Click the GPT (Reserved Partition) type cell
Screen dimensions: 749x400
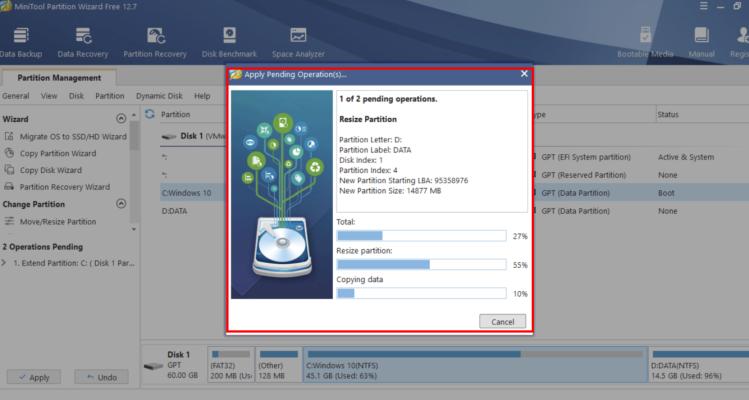pos(583,175)
